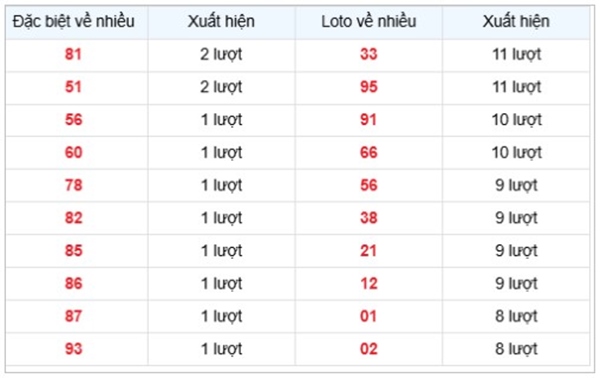Click loto number 12
This screenshot has width=600, height=378.
point(368,284)
